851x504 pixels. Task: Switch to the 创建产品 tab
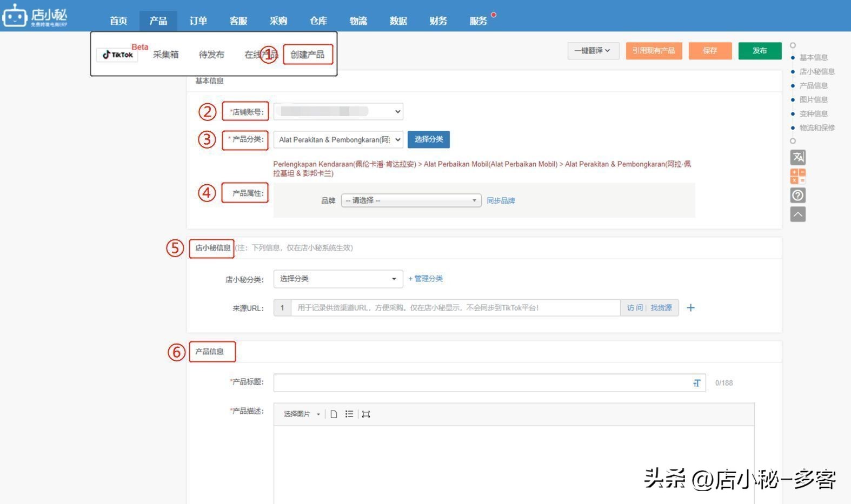click(308, 55)
